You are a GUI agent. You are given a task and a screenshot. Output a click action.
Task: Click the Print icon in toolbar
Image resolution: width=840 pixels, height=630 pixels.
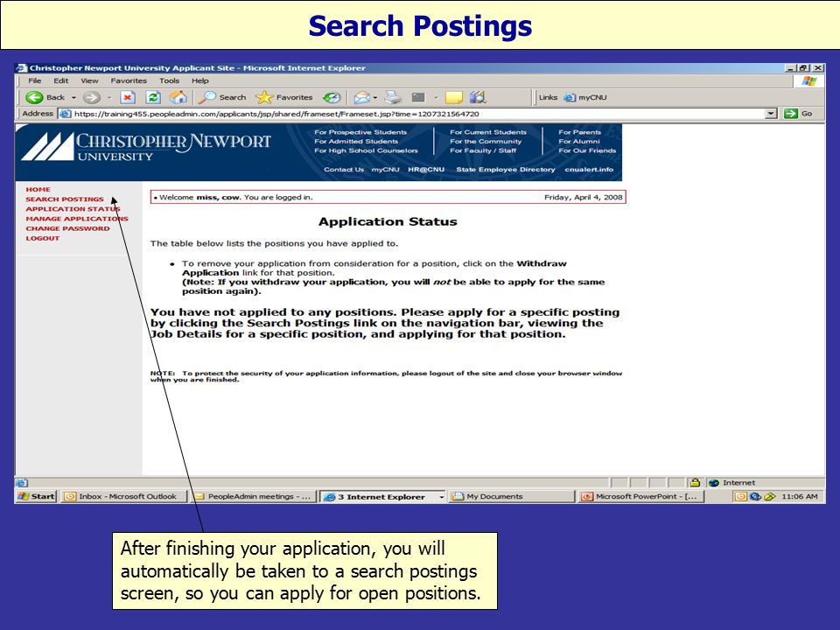(393, 97)
